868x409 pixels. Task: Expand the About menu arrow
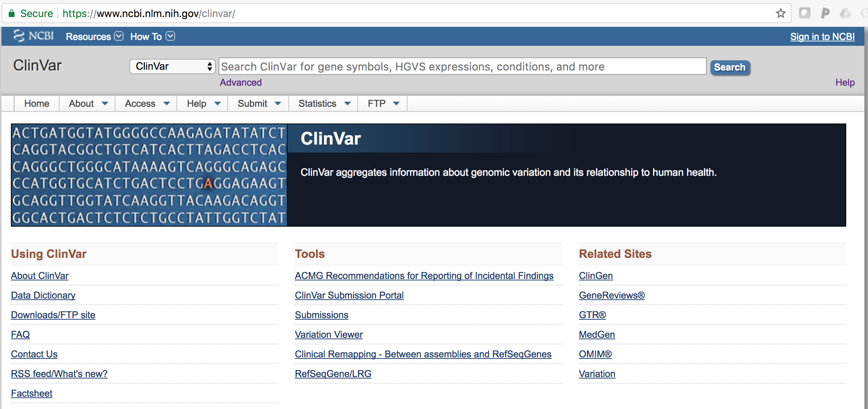[x=105, y=104]
